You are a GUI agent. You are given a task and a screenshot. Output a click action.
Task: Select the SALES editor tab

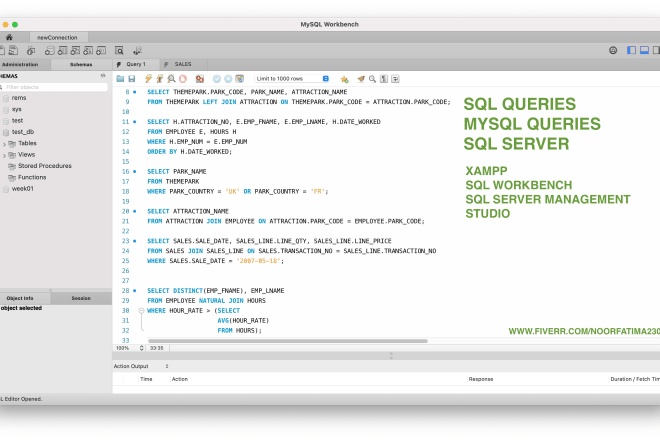tap(183, 64)
